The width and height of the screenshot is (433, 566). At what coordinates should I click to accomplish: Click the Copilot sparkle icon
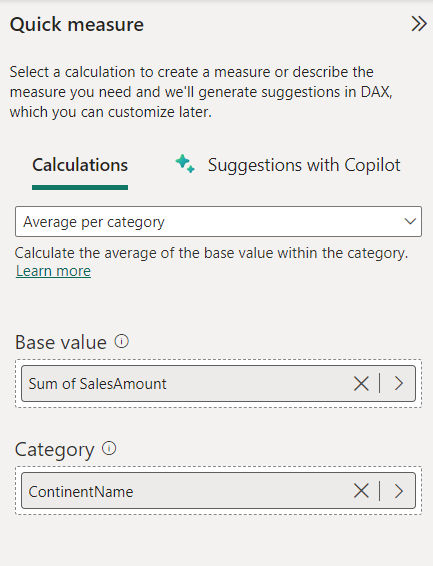pos(185,164)
